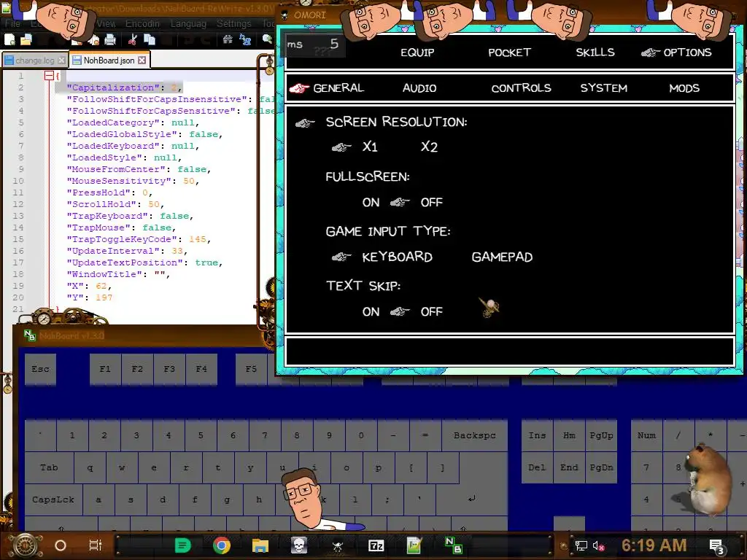
Task: Open the notification center icon
Action: tap(717, 546)
